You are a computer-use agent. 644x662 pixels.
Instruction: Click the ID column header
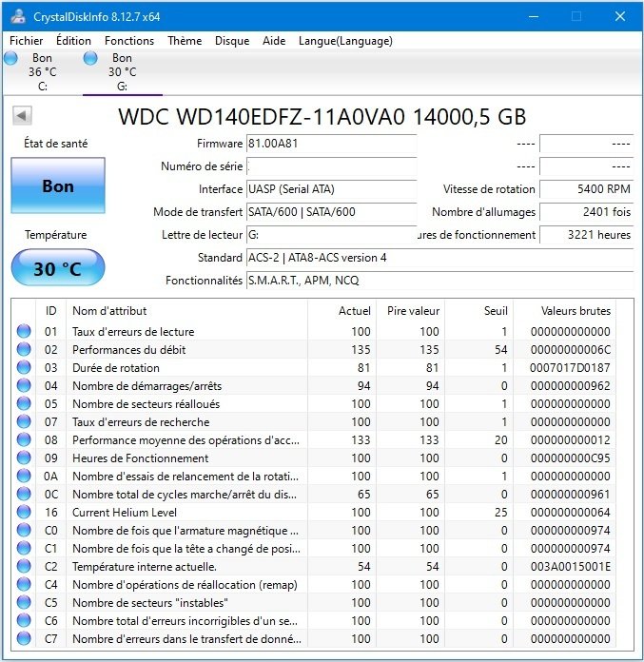coord(50,311)
